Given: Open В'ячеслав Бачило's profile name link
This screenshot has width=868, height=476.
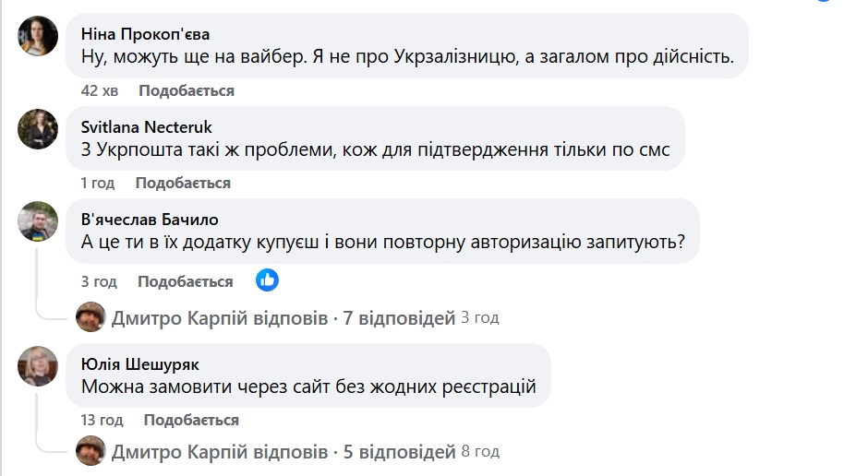Looking at the screenshot, I should coord(150,220).
